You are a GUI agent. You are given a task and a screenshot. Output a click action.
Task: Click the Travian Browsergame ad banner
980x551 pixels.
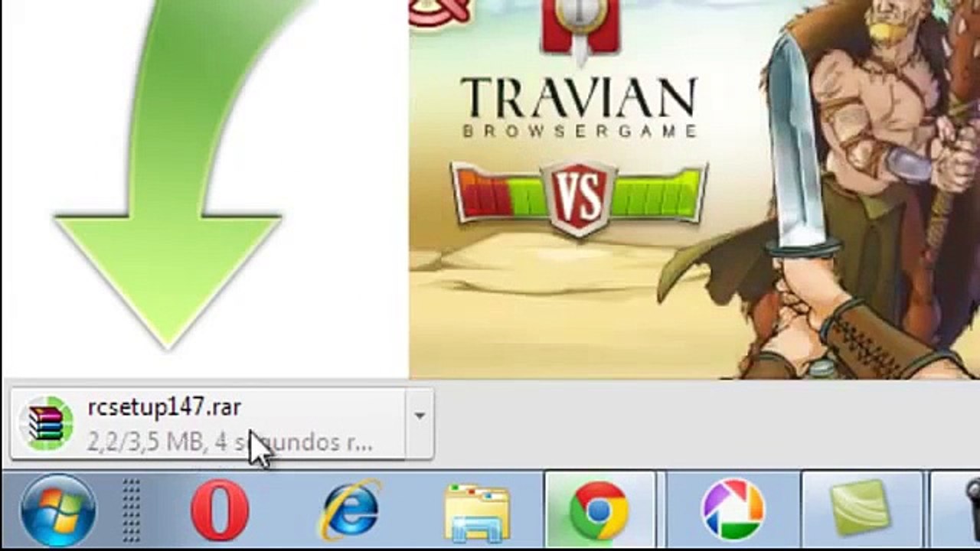tap(694, 189)
